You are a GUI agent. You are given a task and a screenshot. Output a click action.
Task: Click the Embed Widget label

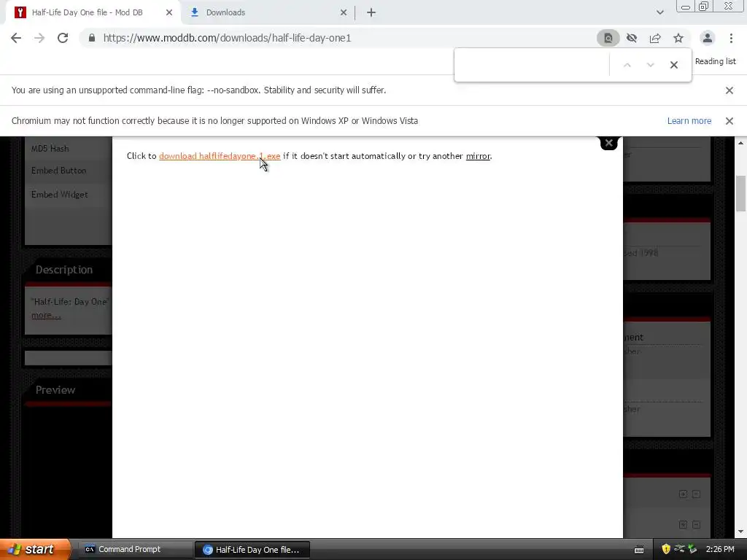(x=60, y=194)
